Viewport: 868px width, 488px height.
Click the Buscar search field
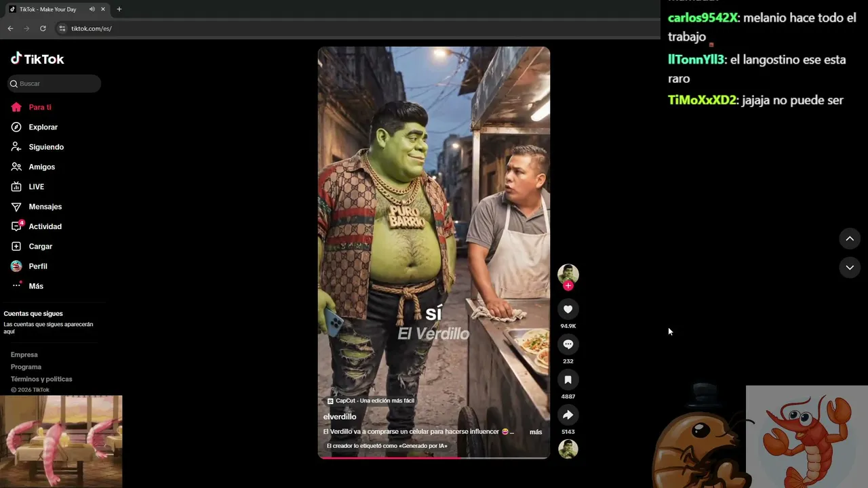click(54, 83)
